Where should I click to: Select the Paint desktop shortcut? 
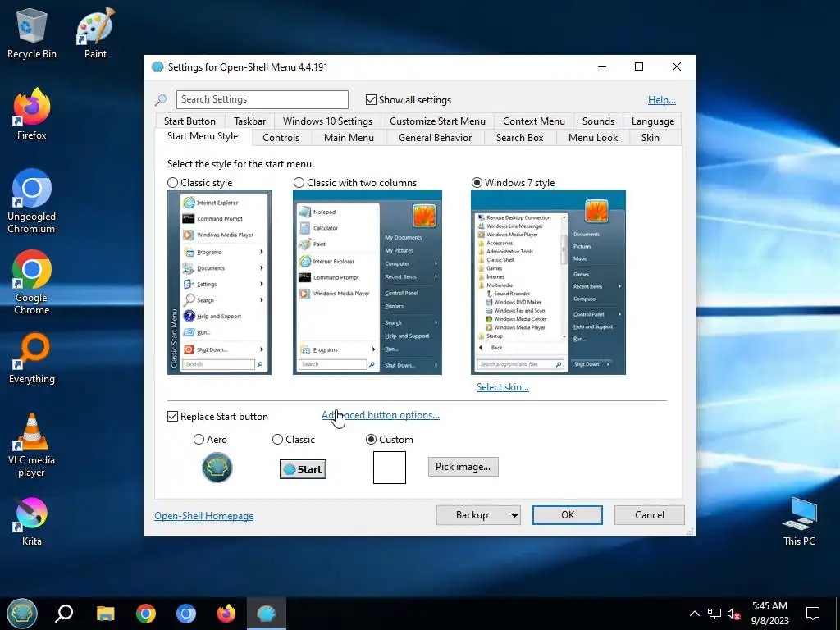[95, 33]
